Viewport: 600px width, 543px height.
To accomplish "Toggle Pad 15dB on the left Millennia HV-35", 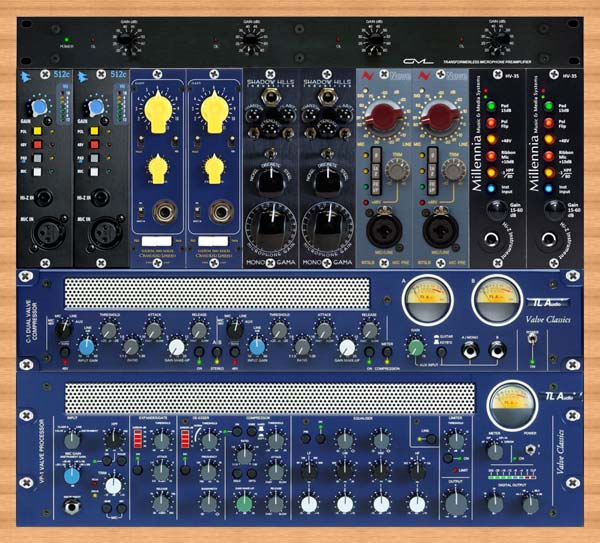I will click(491, 106).
